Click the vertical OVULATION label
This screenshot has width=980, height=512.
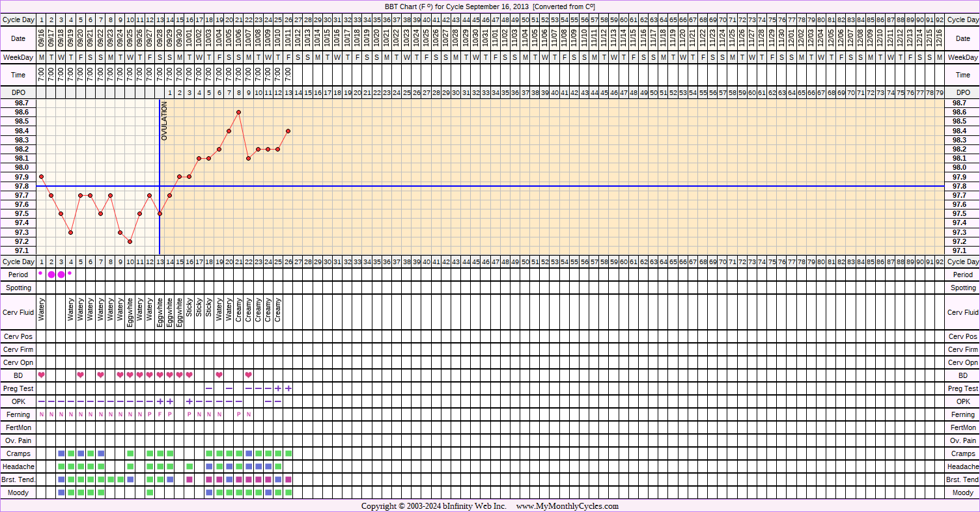(165, 122)
